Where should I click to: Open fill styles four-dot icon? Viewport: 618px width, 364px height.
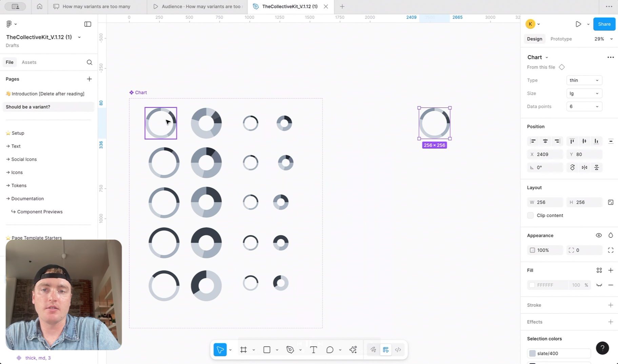click(x=599, y=270)
